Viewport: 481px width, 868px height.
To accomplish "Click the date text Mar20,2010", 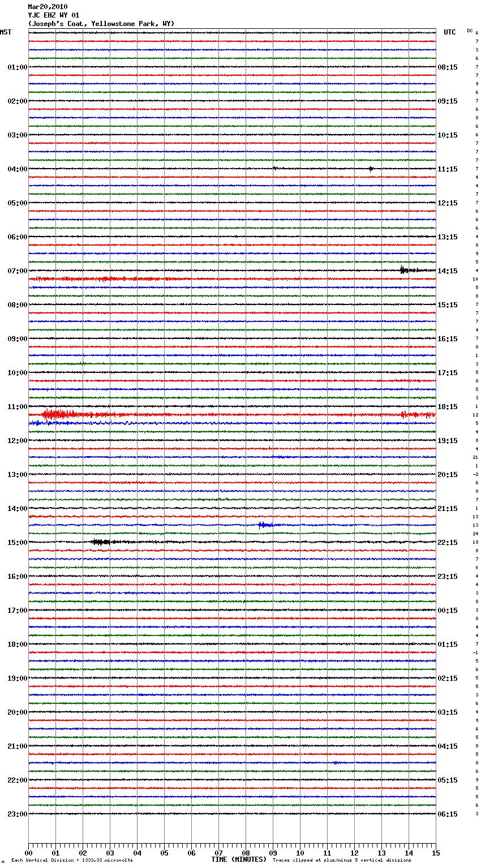I will [x=48, y=7].
